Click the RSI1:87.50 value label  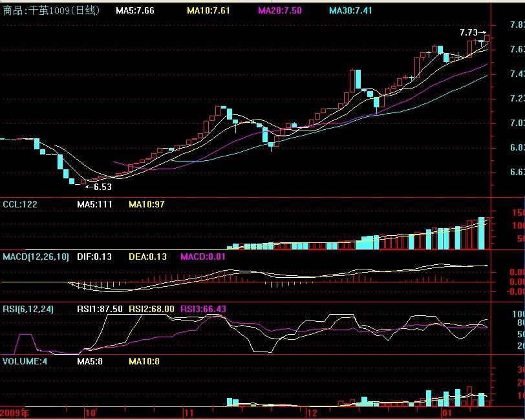(100, 309)
